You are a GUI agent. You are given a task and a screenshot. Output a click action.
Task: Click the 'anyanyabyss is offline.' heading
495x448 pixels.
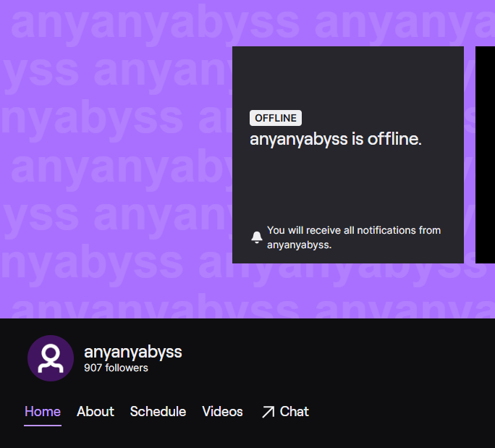(x=336, y=139)
